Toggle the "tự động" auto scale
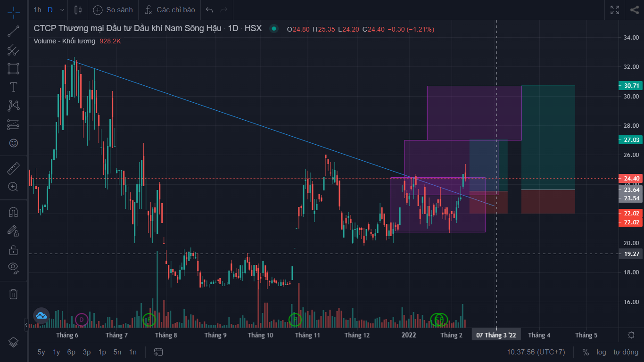Screen dimensions: 644x362 pyautogui.click(x=626, y=352)
